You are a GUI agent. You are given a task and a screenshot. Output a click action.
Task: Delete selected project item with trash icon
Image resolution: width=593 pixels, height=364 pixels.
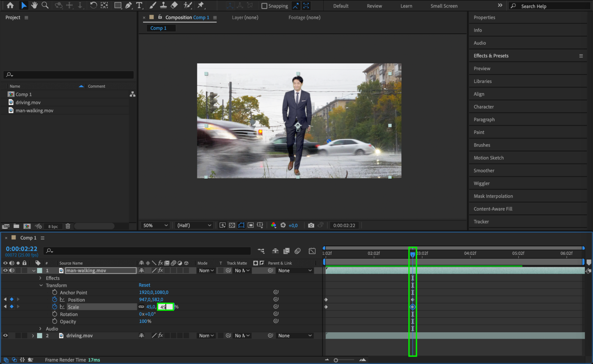[68, 226]
